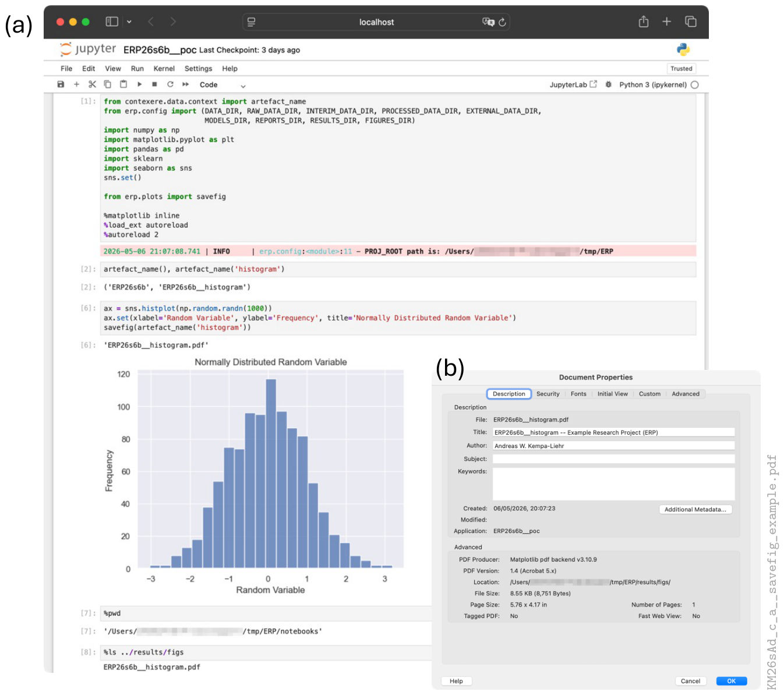784x695 pixels.
Task: Interrupt the kernel with the stop icon
Action: pos(154,84)
